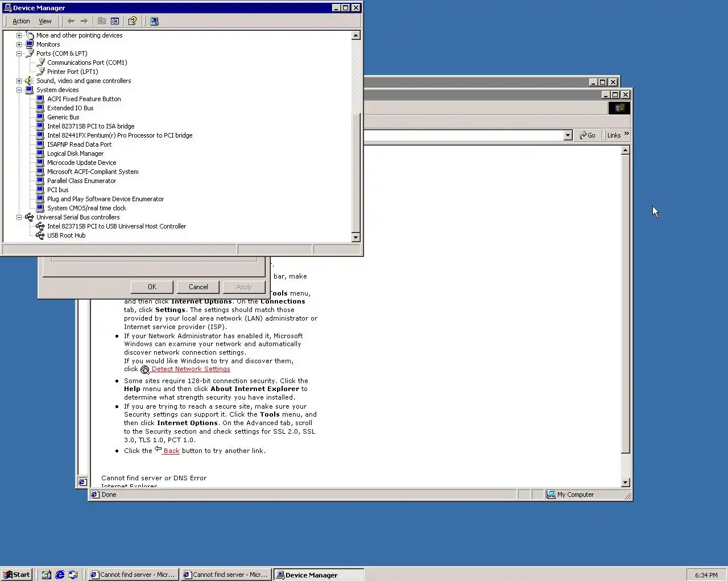This screenshot has width=728, height=582.
Task: Collapse the Ports (COM & LPT) node
Action: coord(19,53)
